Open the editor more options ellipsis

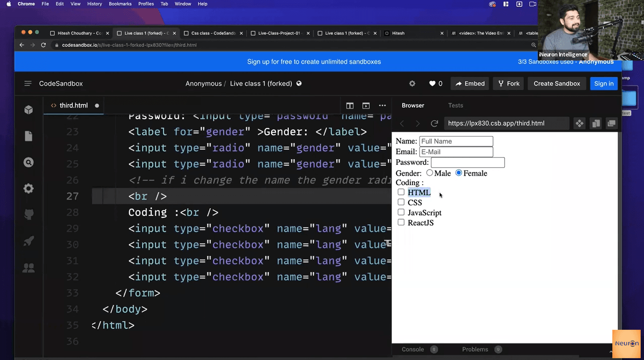point(382,105)
